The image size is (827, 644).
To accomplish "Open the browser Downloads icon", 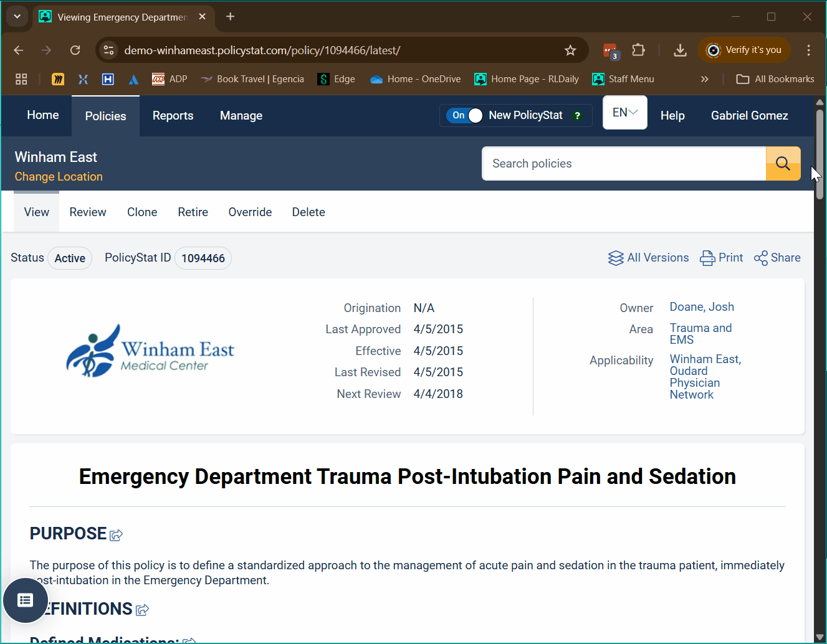I will point(680,50).
